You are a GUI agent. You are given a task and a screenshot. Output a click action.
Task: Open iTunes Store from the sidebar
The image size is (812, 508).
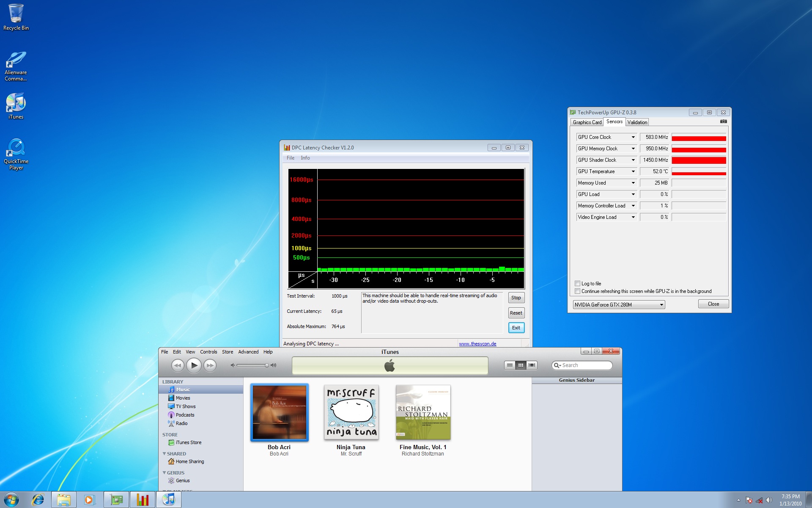201,442
